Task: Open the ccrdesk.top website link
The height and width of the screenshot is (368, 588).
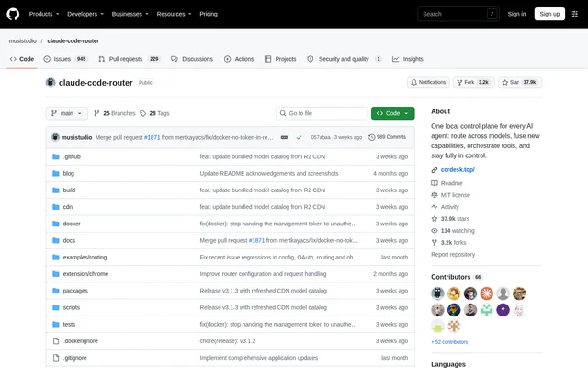Action: (x=458, y=169)
